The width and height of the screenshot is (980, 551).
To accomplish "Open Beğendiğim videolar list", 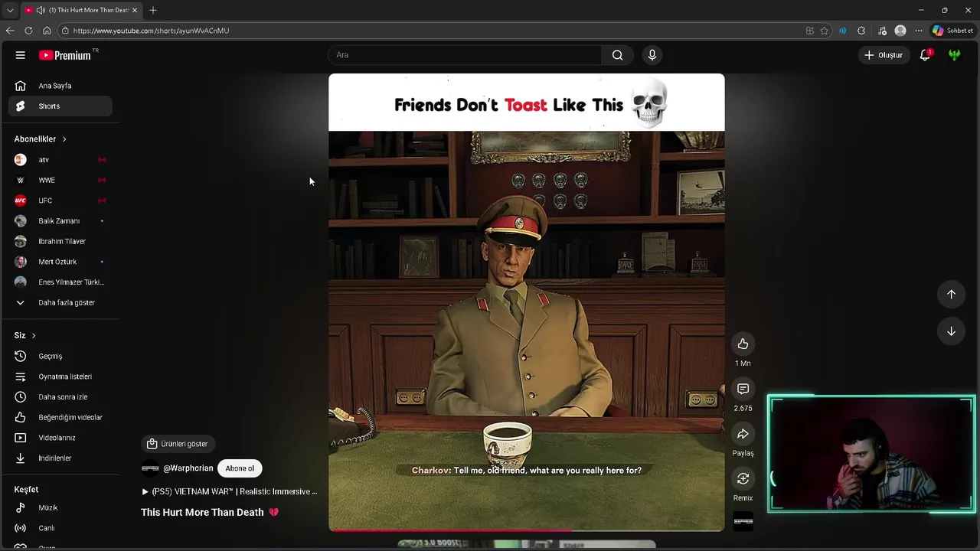I will [x=60, y=417].
